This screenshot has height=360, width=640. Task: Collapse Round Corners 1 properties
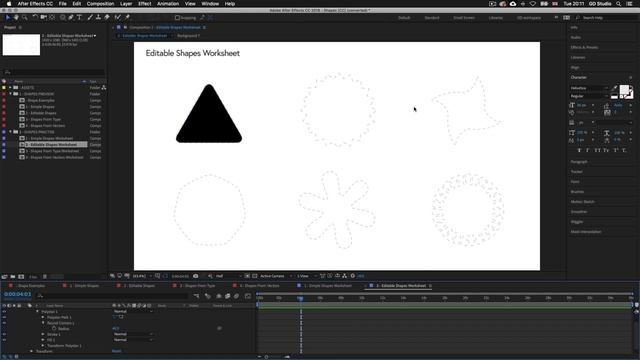[43, 323]
